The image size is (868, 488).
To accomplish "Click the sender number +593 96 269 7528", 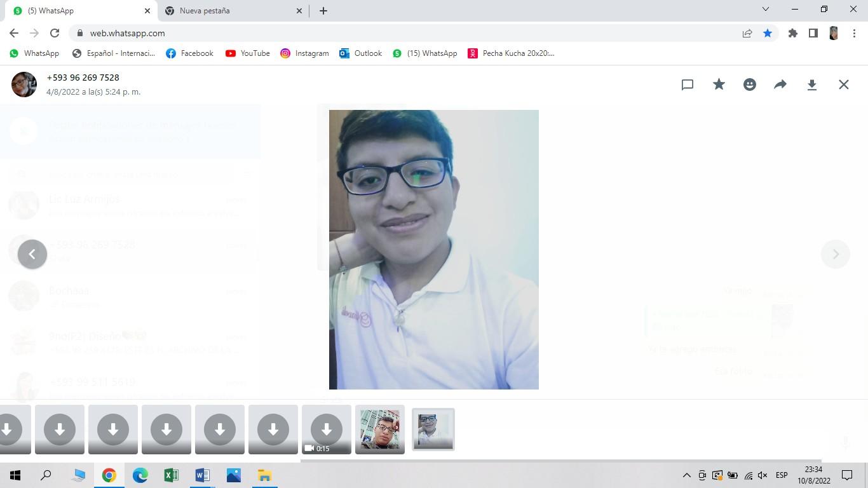I will click(x=83, y=78).
